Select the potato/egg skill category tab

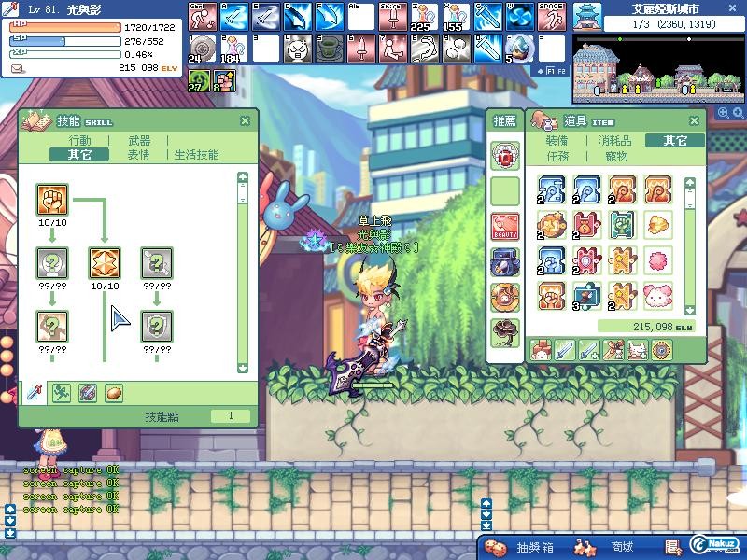[x=113, y=393]
